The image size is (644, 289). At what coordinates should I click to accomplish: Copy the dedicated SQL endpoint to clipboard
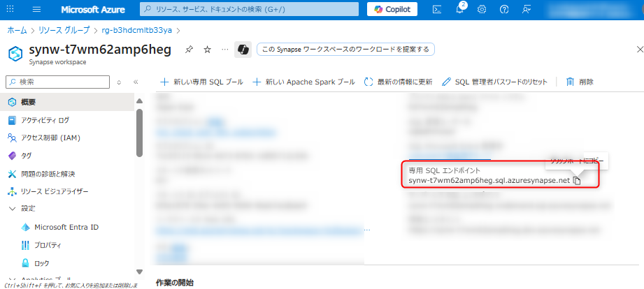[577, 181]
